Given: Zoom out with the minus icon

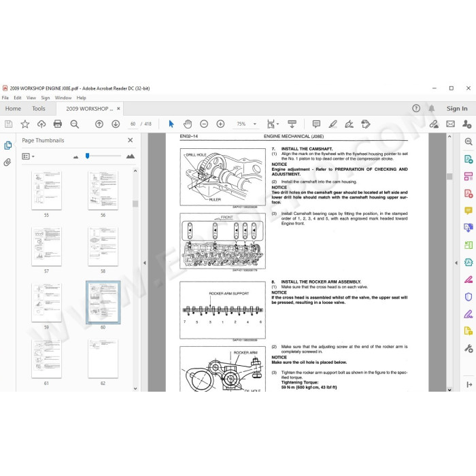Looking at the screenshot, I should (x=204, y=124).
